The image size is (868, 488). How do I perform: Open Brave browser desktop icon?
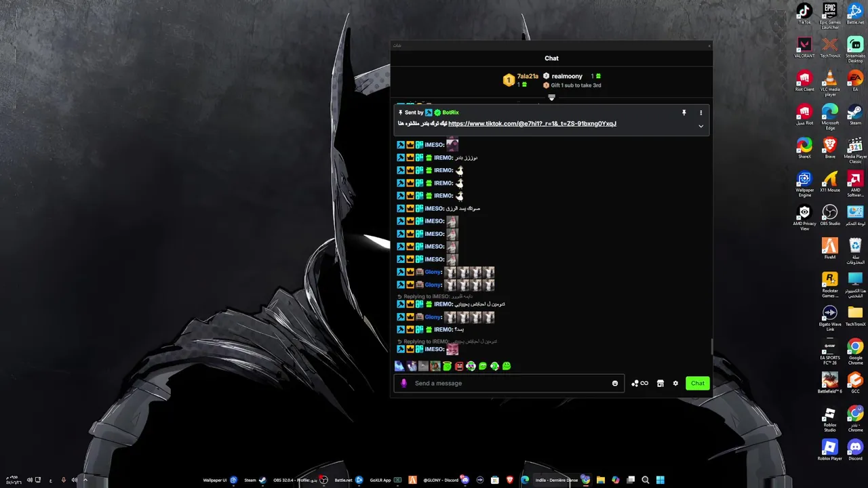point(830,148)
